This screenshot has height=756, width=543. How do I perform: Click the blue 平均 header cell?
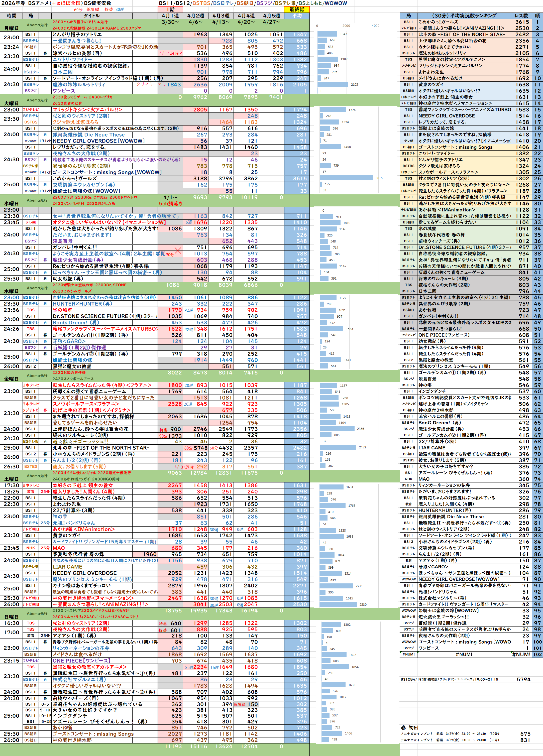coord(296,16)
